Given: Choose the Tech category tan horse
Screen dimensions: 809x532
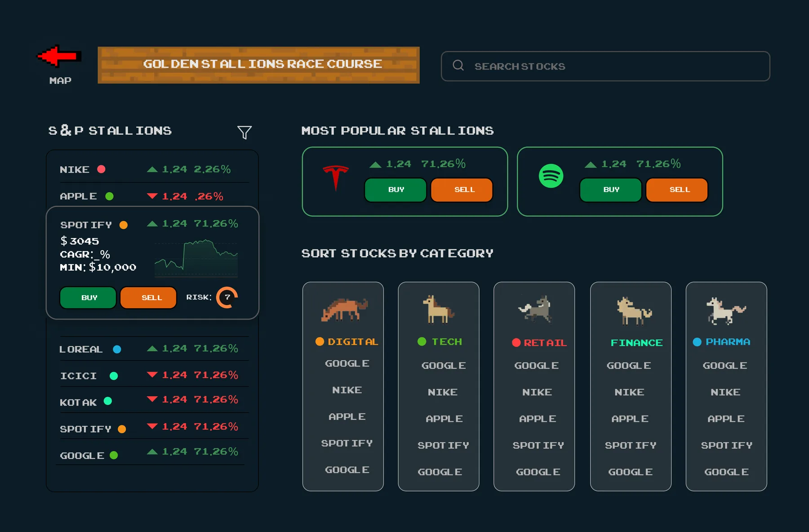Looking at the screenshot, I should coord(438,310).
